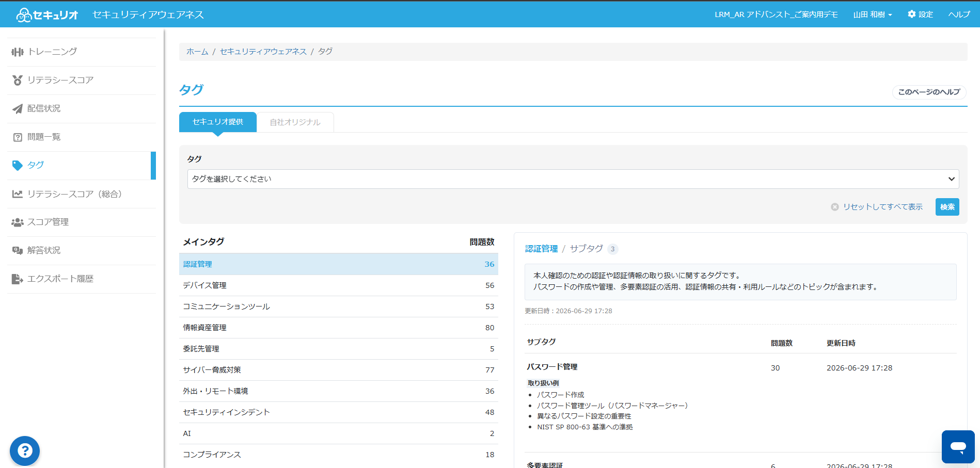Switch to 自社オリジナル tab
Viewport: 980px width, 468px height.
[x=295, y=122]
